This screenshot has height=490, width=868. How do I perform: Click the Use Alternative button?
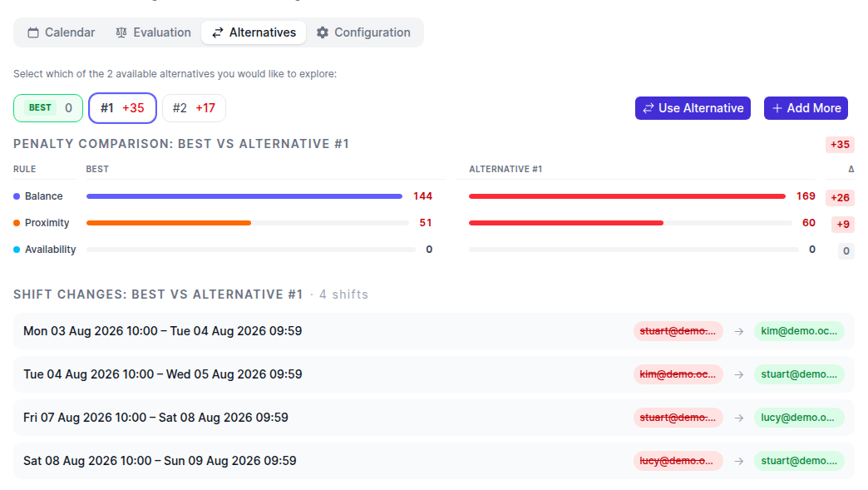(x=693, y=108)
